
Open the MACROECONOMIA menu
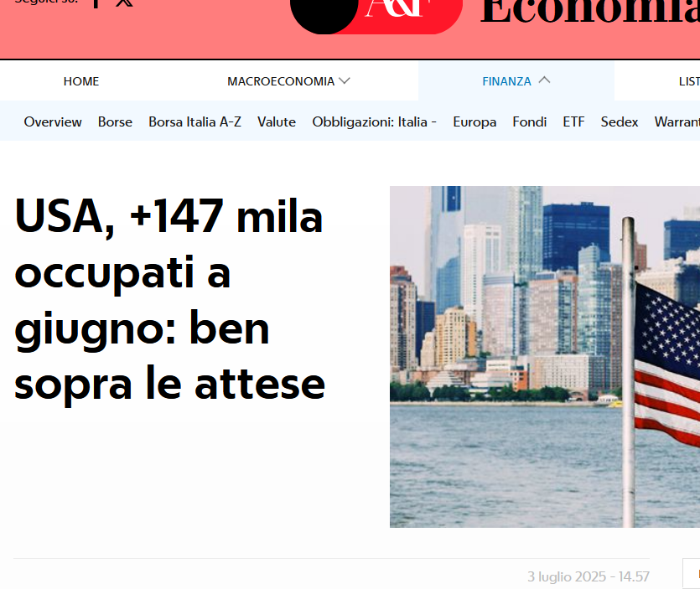[x=281, y=81]
